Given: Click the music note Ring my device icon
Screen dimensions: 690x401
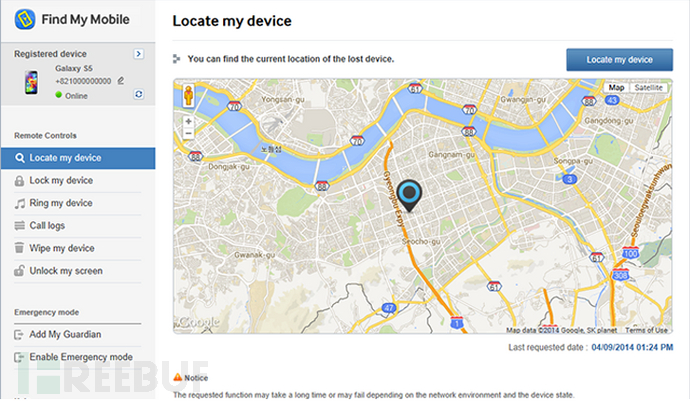Looking at the screenshot, I should pos(19,203).
